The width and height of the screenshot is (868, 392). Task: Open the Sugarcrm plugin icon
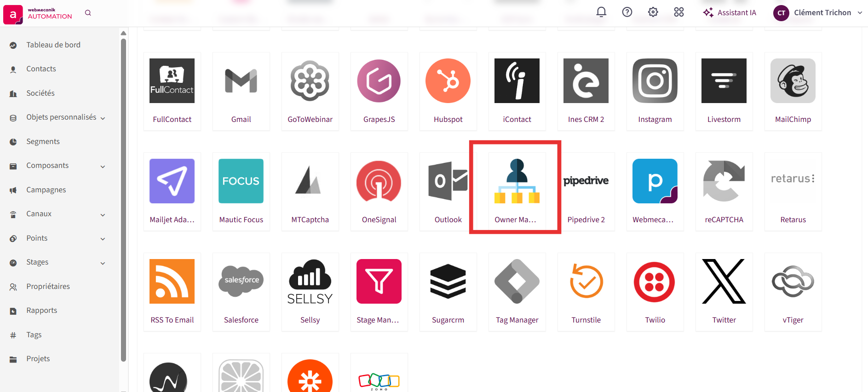click(x=448, y=282)
